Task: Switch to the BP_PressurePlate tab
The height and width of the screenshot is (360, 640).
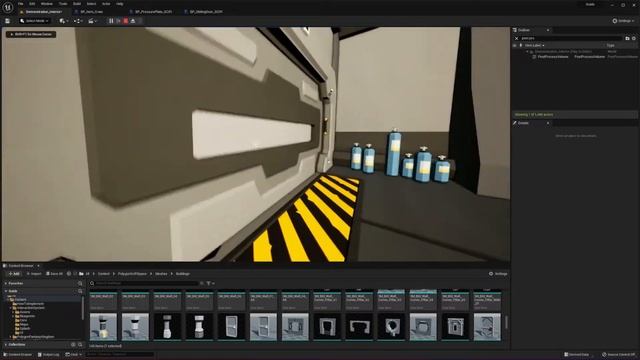Action: 153,12
